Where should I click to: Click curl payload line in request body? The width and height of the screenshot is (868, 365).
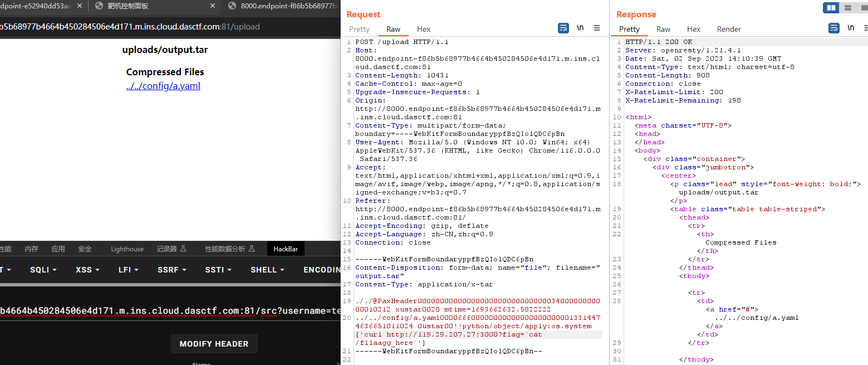pyautogui.click(x=448, y=334)
